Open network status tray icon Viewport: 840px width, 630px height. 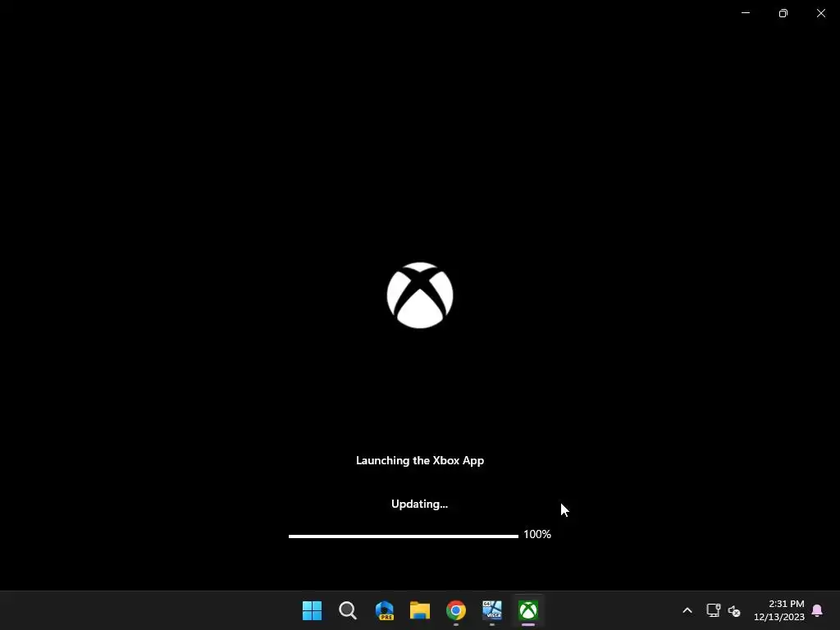(713, 610)
